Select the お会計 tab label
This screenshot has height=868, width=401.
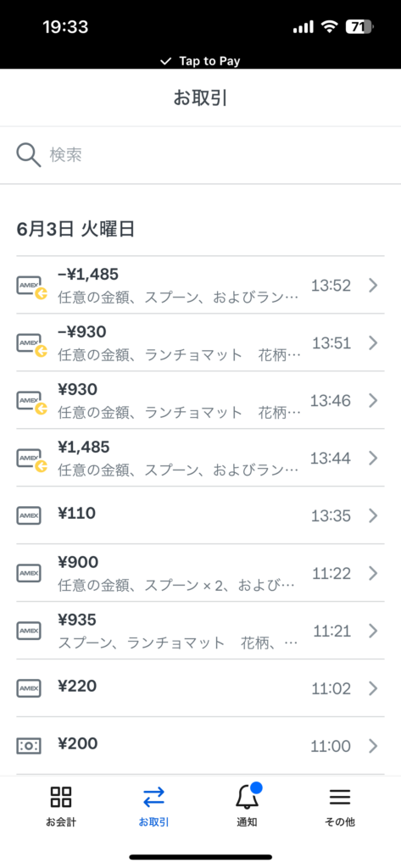coord(61,822)
